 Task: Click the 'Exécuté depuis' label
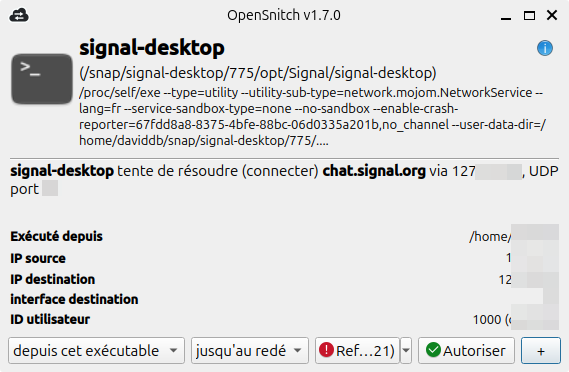pyautogui.click(x=56, y=236)
